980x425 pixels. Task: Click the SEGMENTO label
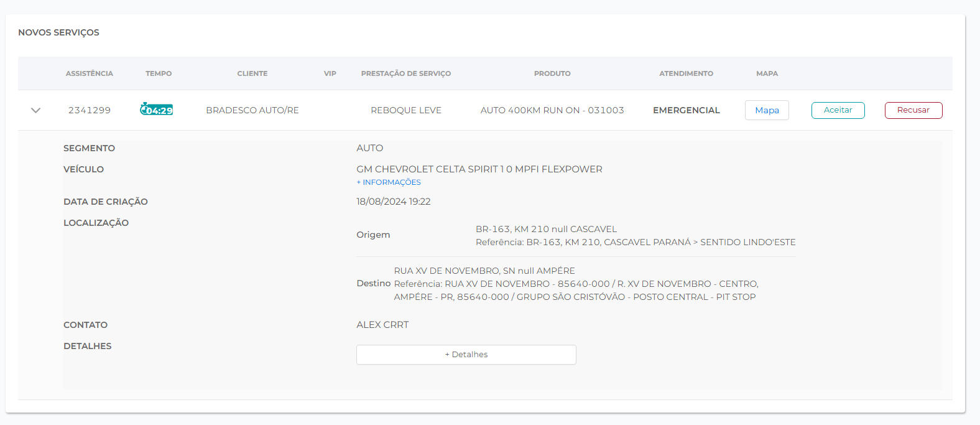tap(89, 148)
